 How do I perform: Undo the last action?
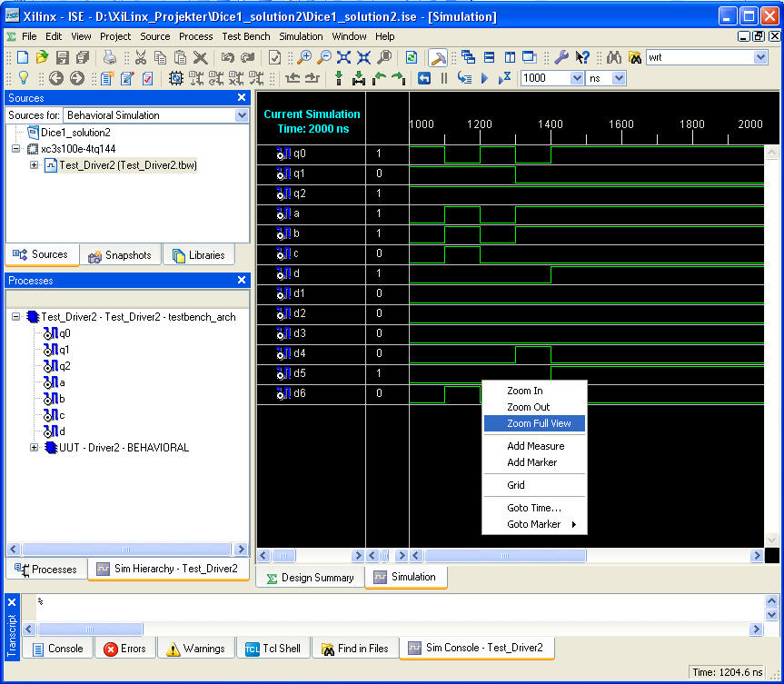point(227,57)
